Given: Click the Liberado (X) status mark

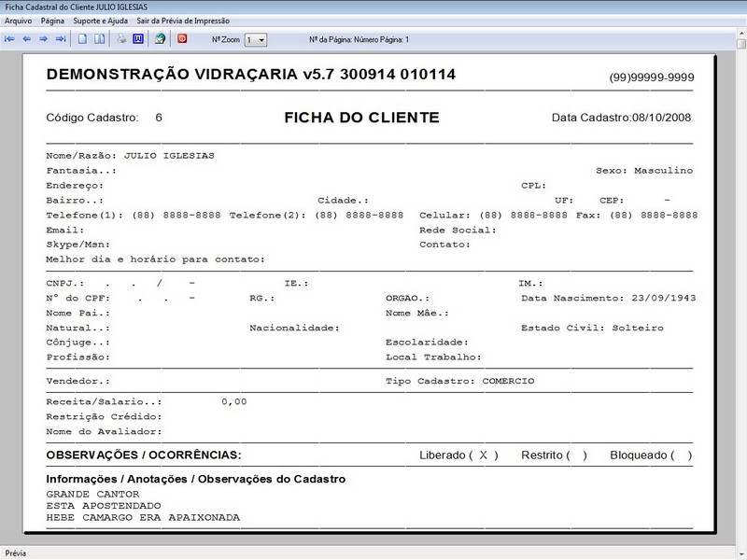Looking at the screenshot, I should coord(482,455).
